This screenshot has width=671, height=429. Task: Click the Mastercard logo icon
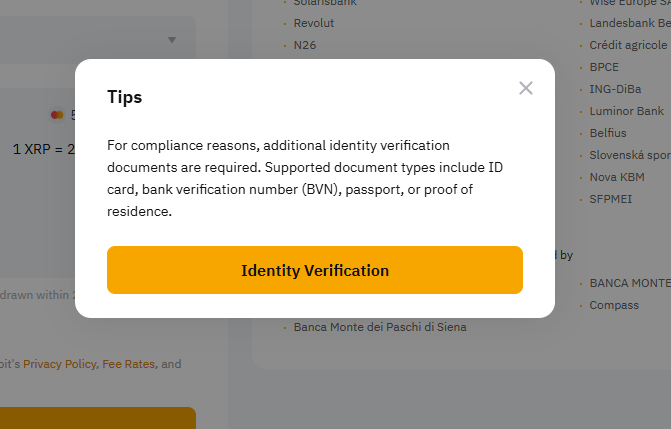click(x=57, y=115)
